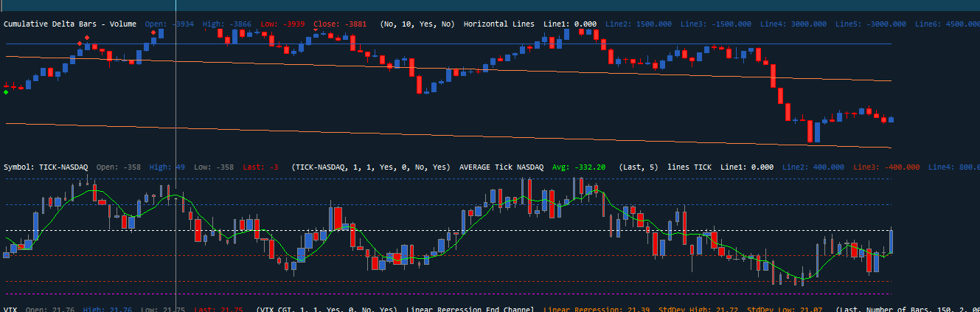Screen dimensions: 980x312
Task: Select the 'Open: -358' TICK value
Action: (119, 167)
